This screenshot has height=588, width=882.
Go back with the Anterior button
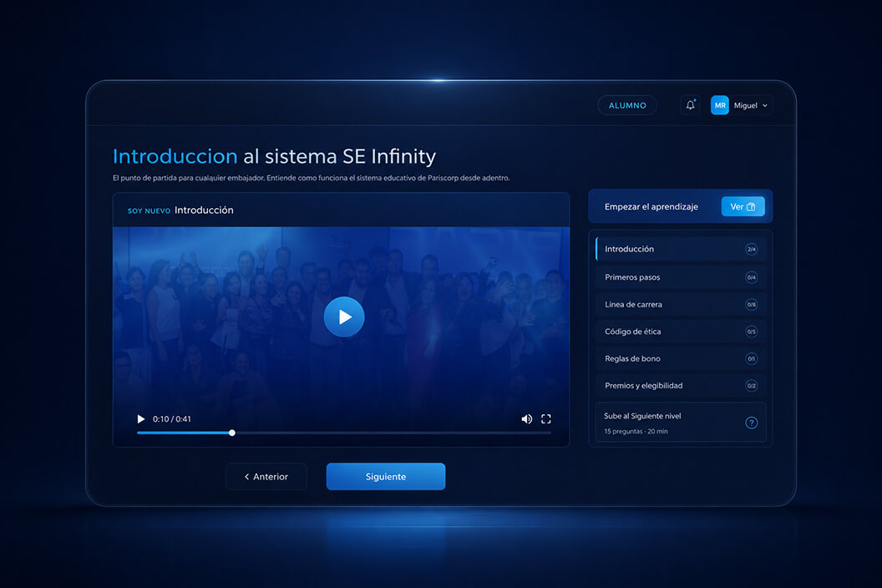[x=266, y=477]
